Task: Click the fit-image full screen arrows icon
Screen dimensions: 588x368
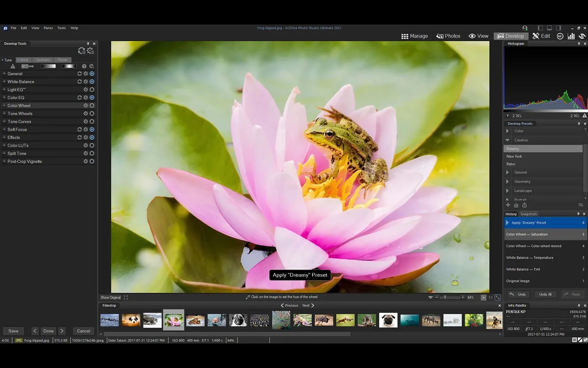Action: pyautogui.click(x=126, y=297)
